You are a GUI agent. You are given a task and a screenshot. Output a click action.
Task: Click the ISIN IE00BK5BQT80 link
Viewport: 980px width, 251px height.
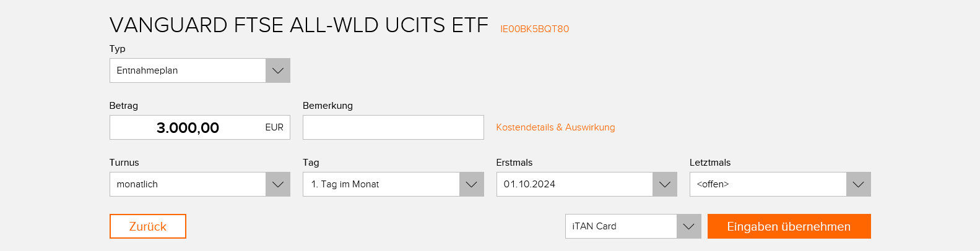point(534,29)
